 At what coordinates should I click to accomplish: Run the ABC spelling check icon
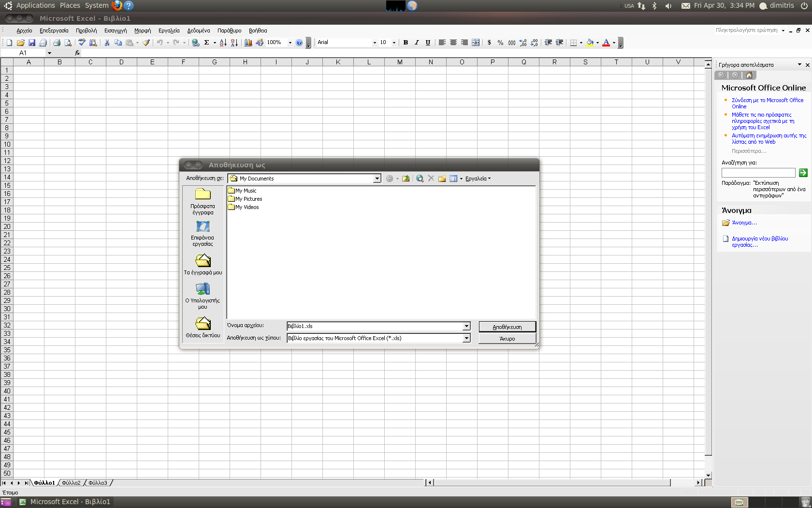[x=82, y=43]
